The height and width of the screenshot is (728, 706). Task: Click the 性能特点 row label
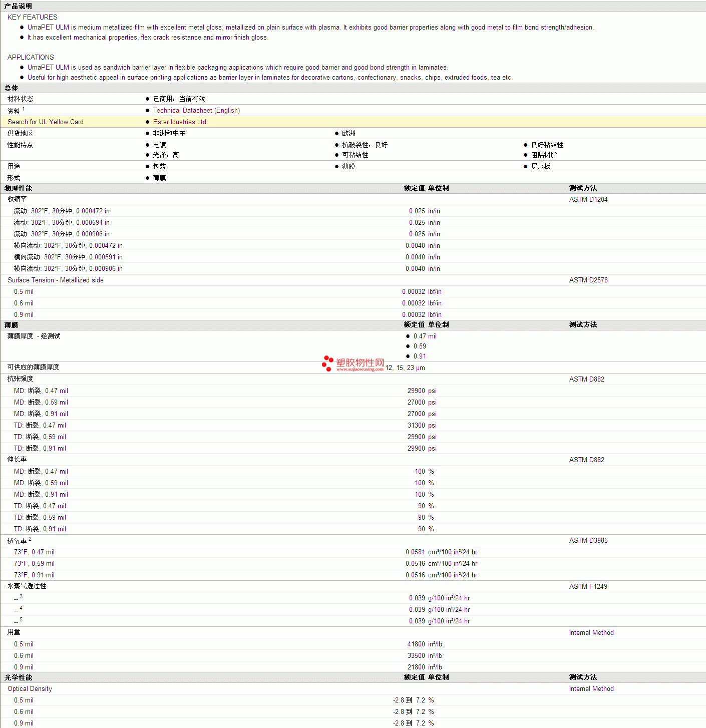pyautogui.click(x=21, y=145)
